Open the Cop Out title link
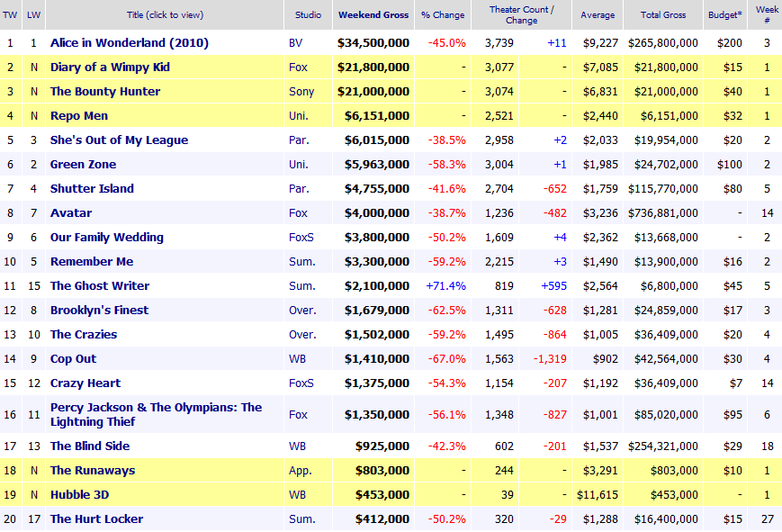 (x=73, y=359)
